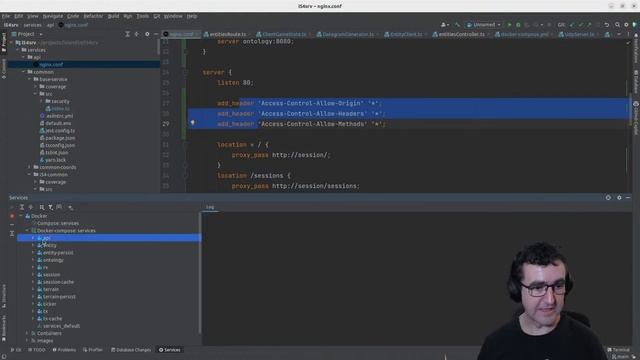Click the Filter icon in Services toolbar
640x360 pixels.
(51, 207)
